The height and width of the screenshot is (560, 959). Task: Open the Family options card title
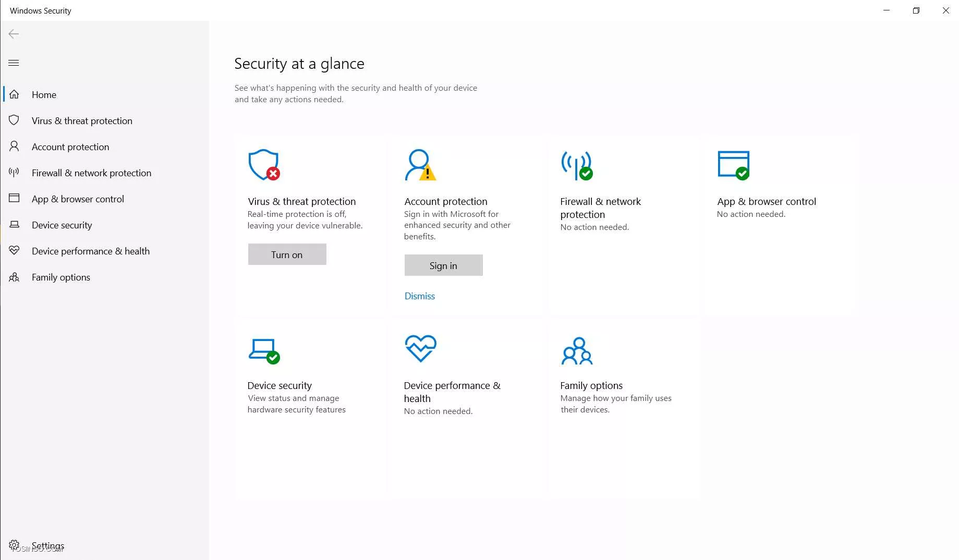click(591, 385)
